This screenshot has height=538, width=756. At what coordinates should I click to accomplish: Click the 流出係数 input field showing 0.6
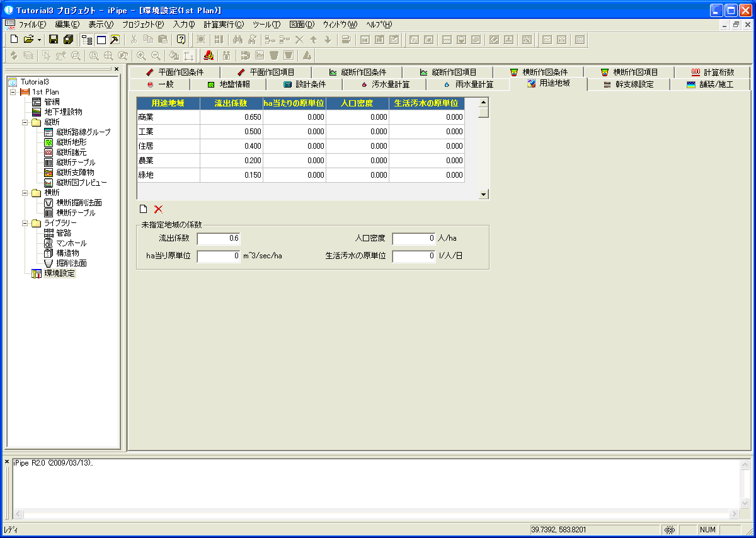[x=219, y=239]
